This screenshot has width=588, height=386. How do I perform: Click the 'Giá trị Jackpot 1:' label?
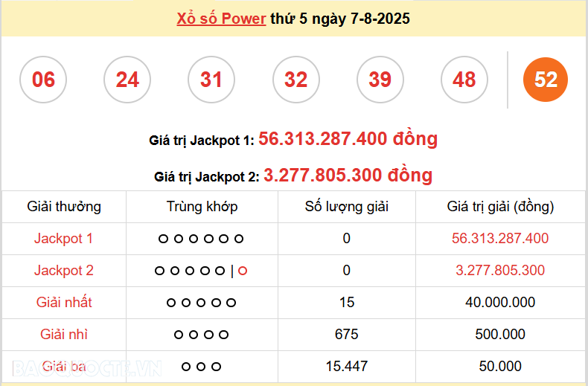[202, 141]
